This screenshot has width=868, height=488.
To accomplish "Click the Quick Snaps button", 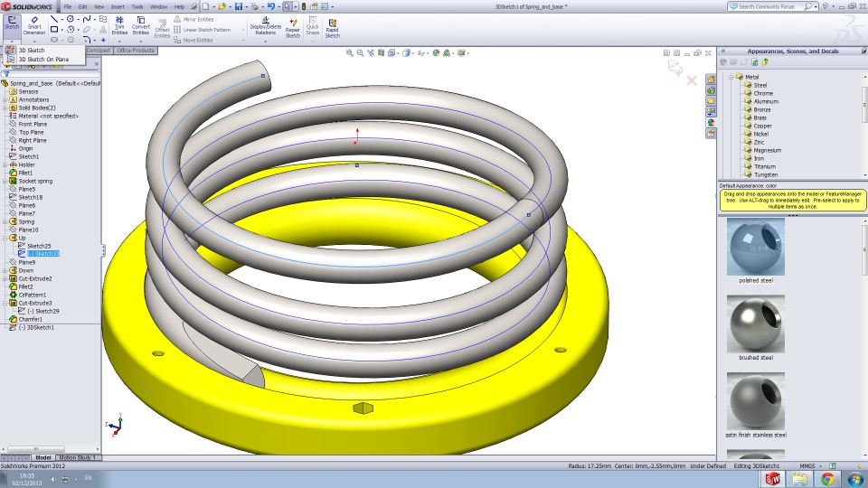I will click(313, 26).
